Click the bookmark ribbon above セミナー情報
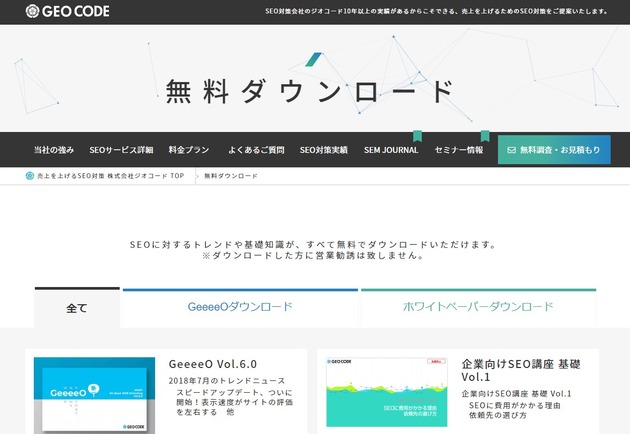This screenshot has height=434, width=630. point(485,136)
